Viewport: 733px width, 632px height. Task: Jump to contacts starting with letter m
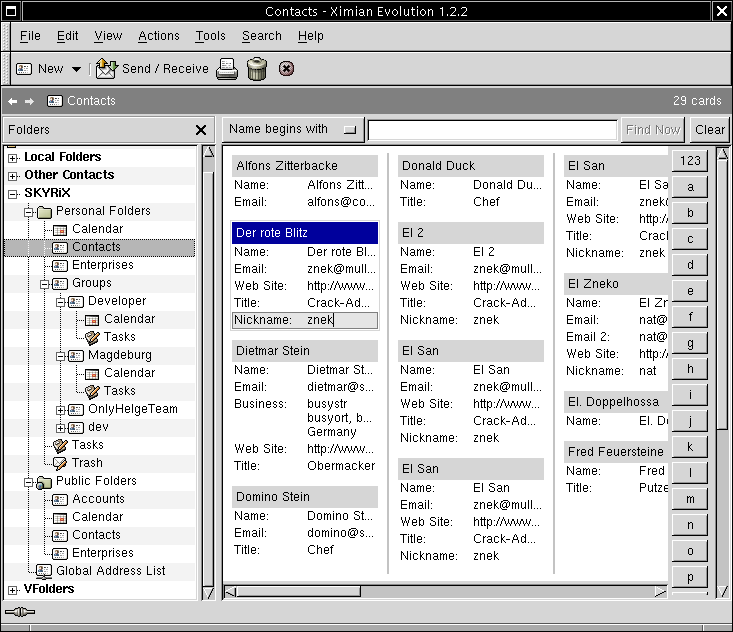coord(690,499)
